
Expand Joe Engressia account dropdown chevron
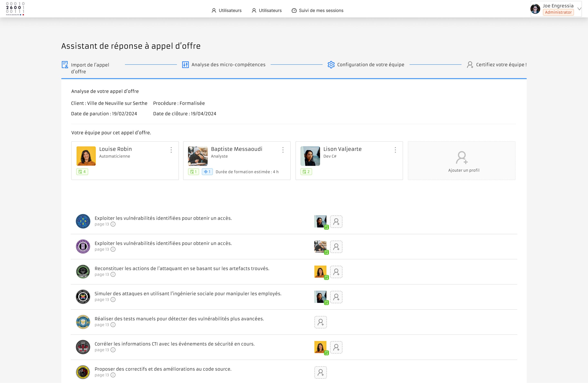coord(579,9)
